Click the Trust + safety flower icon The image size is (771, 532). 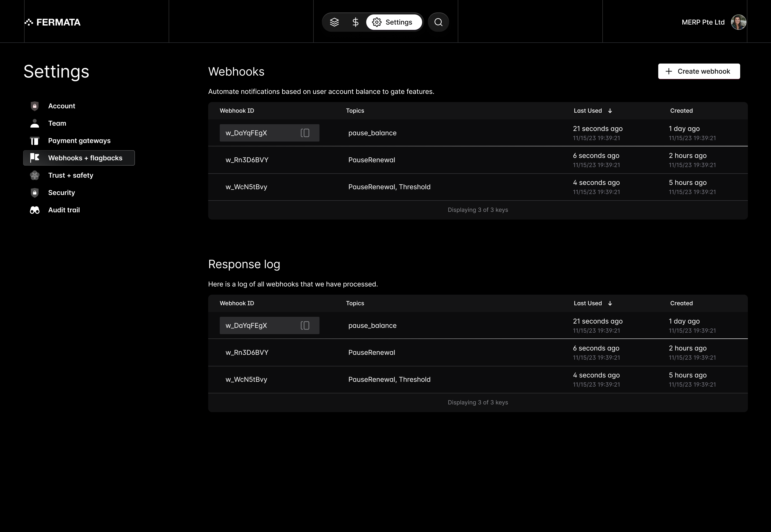click(35, 175)
